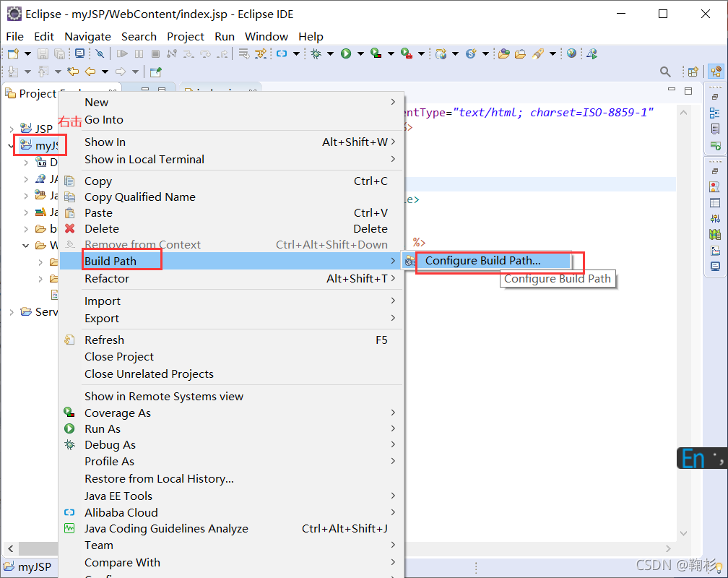
Task: Click the Outline view icon in right bar
Action: click(715, 113)
